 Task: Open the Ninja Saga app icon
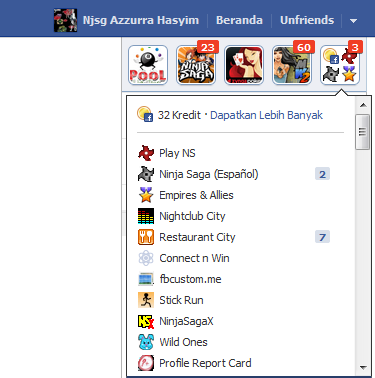coord(196,65)
